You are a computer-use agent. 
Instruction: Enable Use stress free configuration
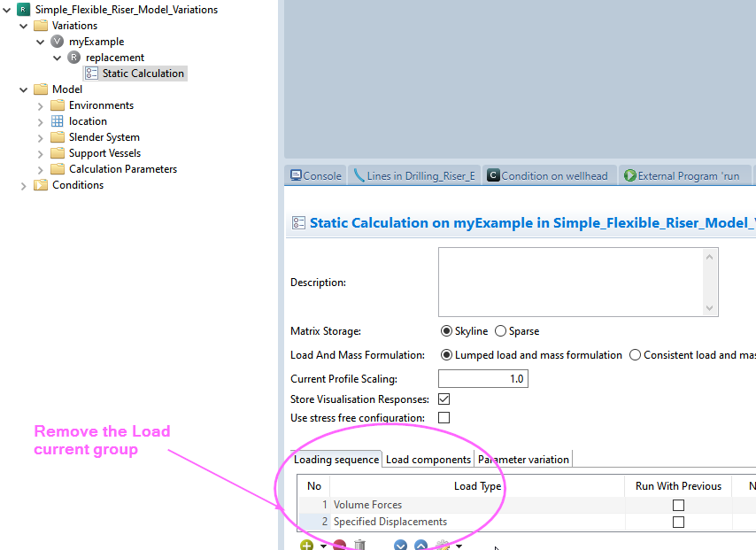pyautogui.click(x=444, y=417)
